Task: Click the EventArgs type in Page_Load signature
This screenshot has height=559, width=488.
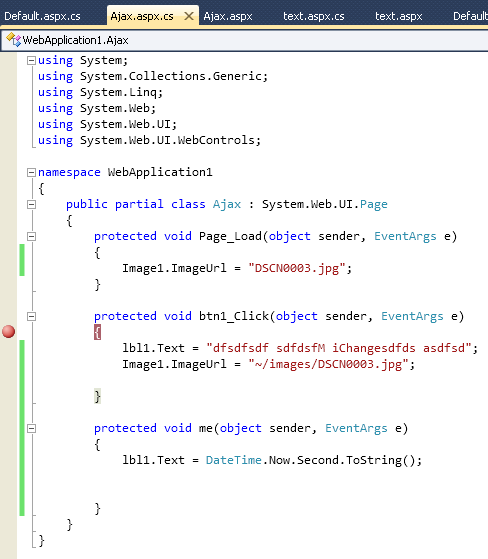Action: click(x=405, y=236)
